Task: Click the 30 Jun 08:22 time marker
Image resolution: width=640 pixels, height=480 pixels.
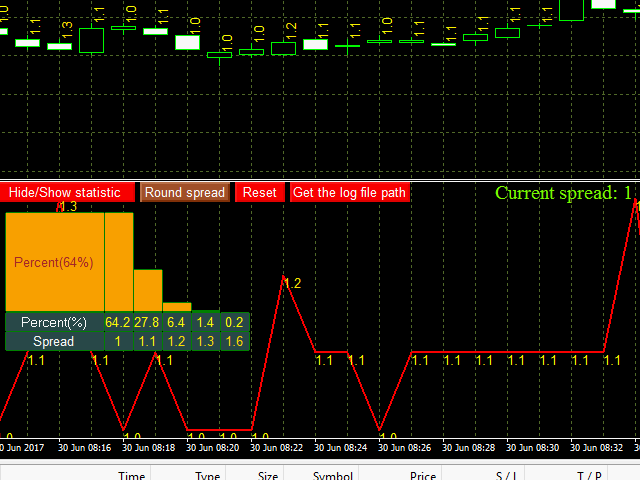Action: (x=277, y=448)
